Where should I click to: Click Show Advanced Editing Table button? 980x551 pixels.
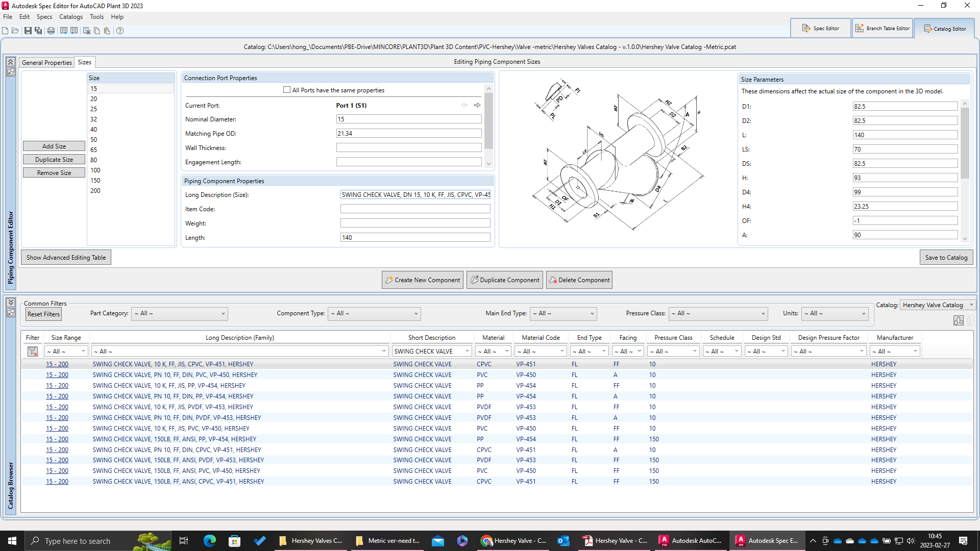pyautogui.click(x=66, y=258)
